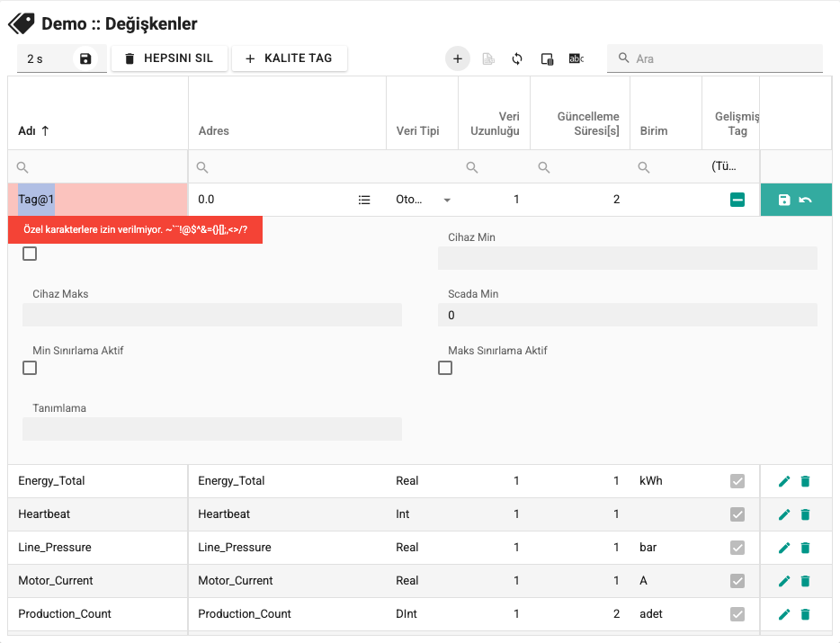Image resolution: width=840 pixels, height=643 pixels.
Task: Edit the Production_Count tag
Action: (783, 614)
